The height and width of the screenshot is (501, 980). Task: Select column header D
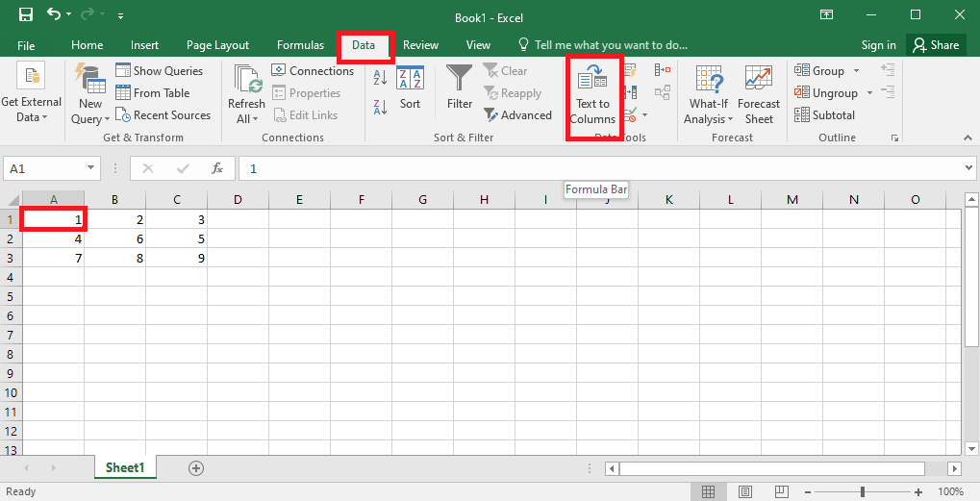[x=238, y=200]
